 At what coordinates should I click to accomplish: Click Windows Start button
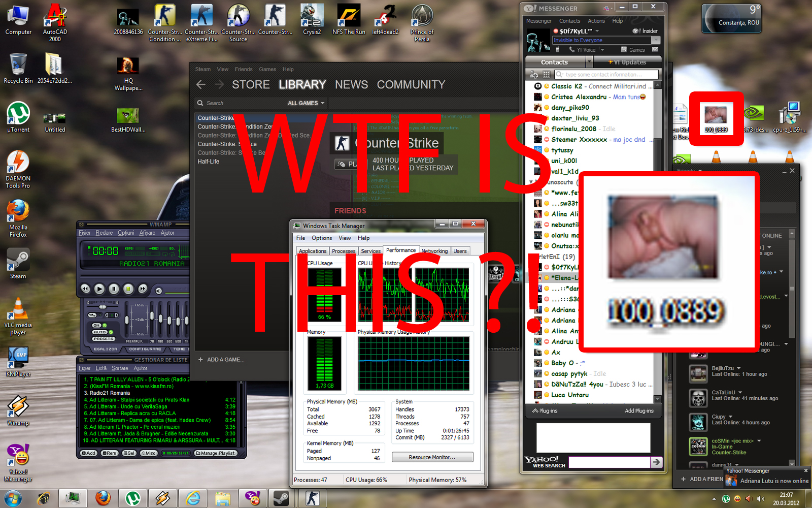point(13,498)
